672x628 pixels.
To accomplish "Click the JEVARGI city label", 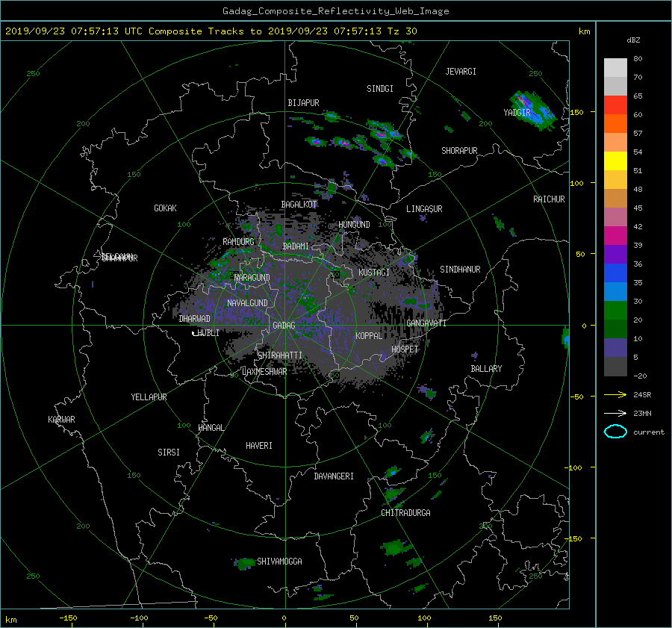I will coord(461,72).
